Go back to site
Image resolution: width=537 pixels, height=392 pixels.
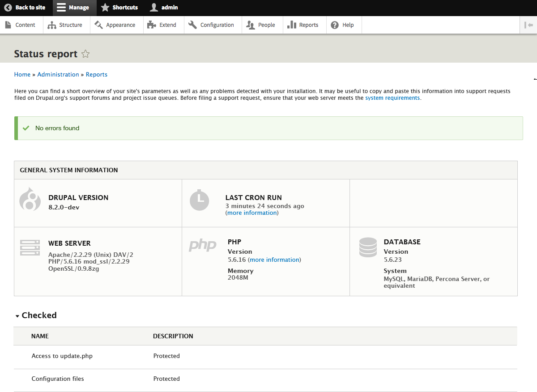point(25,8)
